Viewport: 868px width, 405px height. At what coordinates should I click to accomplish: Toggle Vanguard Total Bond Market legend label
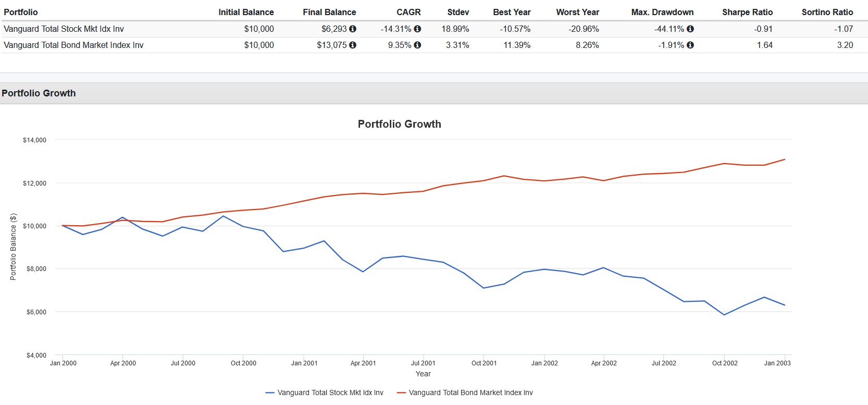pyautogui.click(x=470, y=393)
